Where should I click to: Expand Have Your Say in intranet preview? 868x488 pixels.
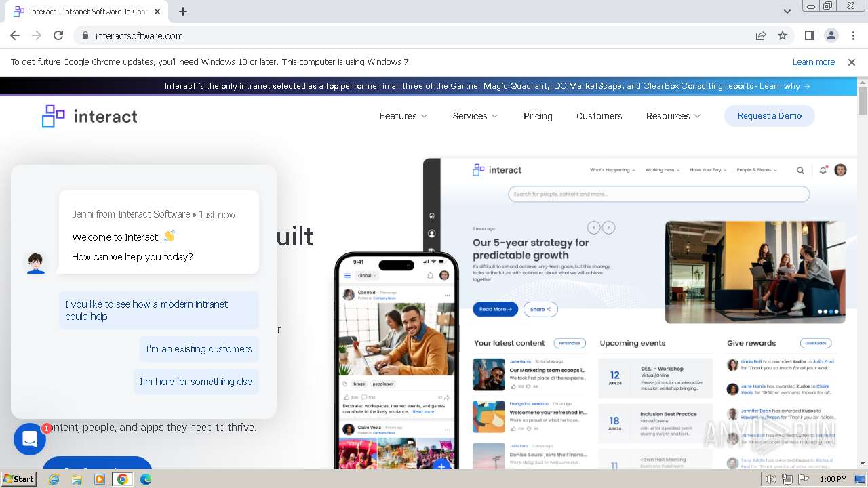point(708,170)
